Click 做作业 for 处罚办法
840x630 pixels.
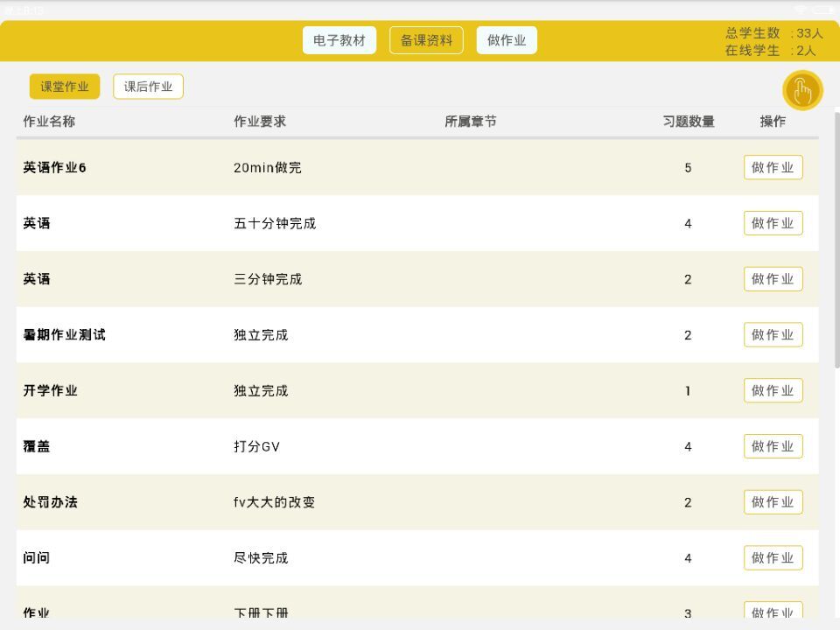click(x=773, y=501)
